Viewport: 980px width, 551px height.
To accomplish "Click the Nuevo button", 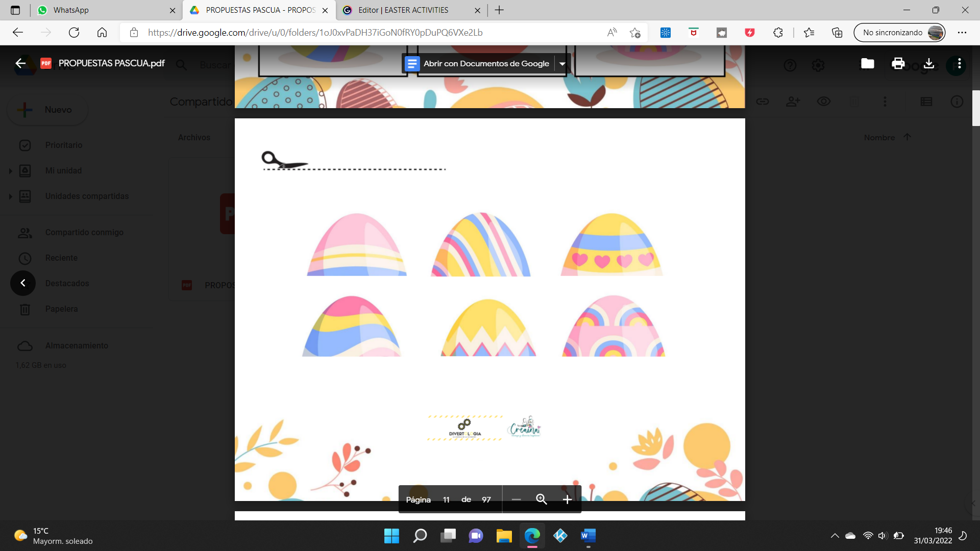I will 47,109.
